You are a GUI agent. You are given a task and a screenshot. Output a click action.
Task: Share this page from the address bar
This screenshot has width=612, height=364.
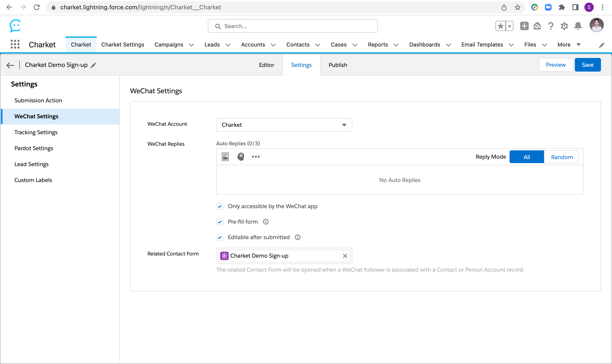[504, 7]
